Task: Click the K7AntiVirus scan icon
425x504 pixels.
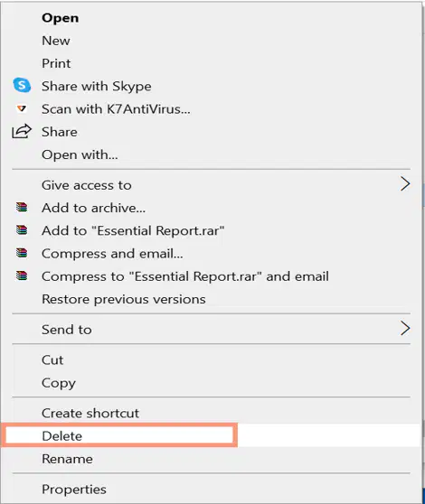Action: coord(22,108)
